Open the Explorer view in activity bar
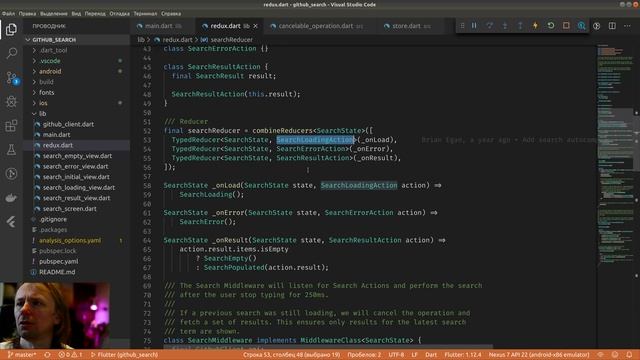 pos(11,29)
